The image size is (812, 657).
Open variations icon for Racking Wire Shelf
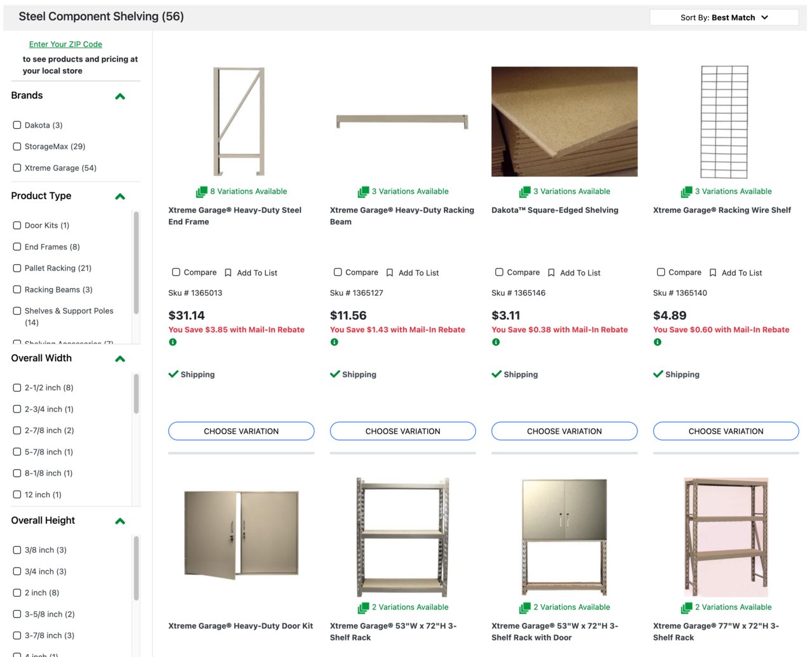(x=686, y=192)
